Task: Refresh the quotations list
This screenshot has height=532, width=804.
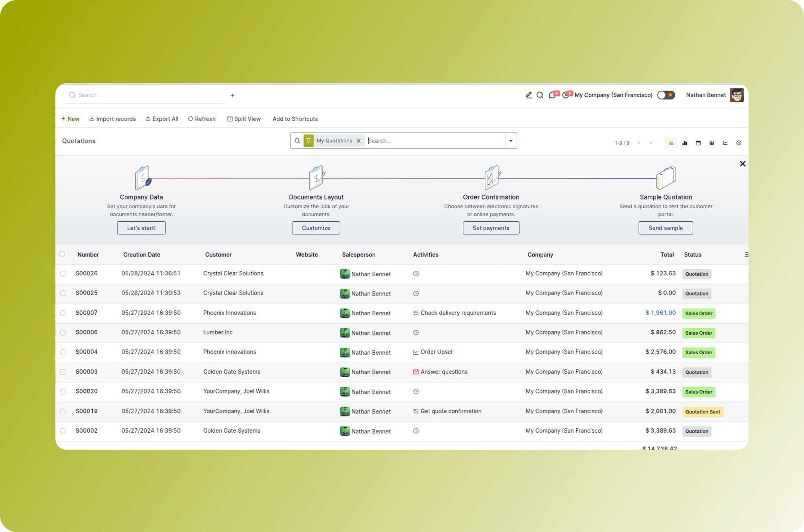Action: coord(202,119)
